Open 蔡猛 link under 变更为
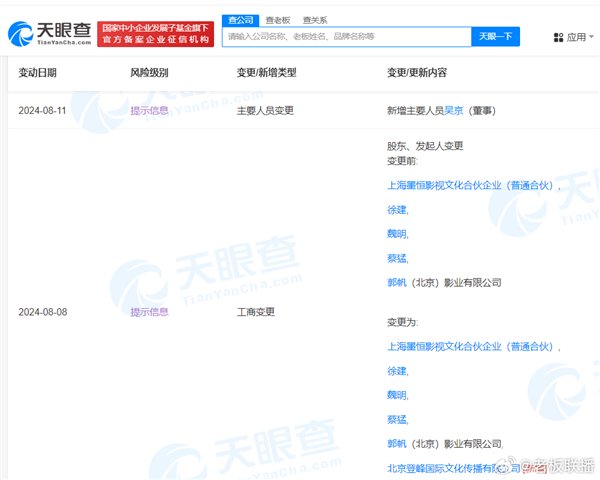This screenshot has height=480, width=600. (x=396, y=420)
